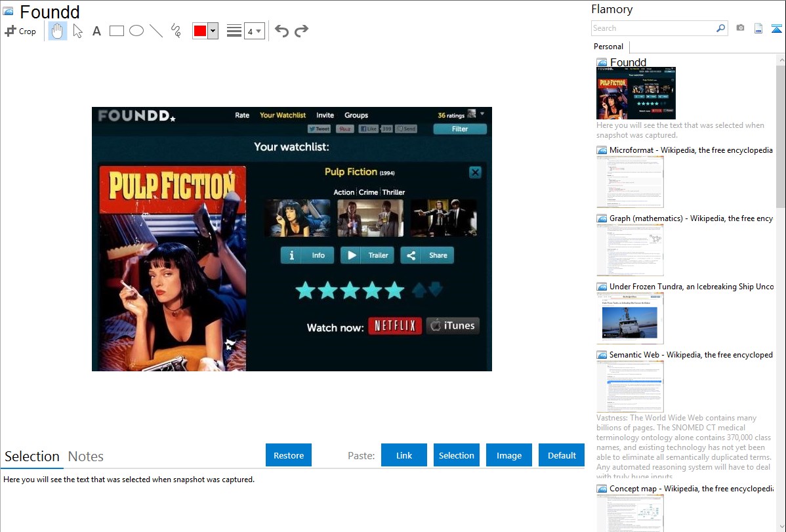786x532 pixels.
Task: Redo the last annotation
Action: tap(301, 31)
